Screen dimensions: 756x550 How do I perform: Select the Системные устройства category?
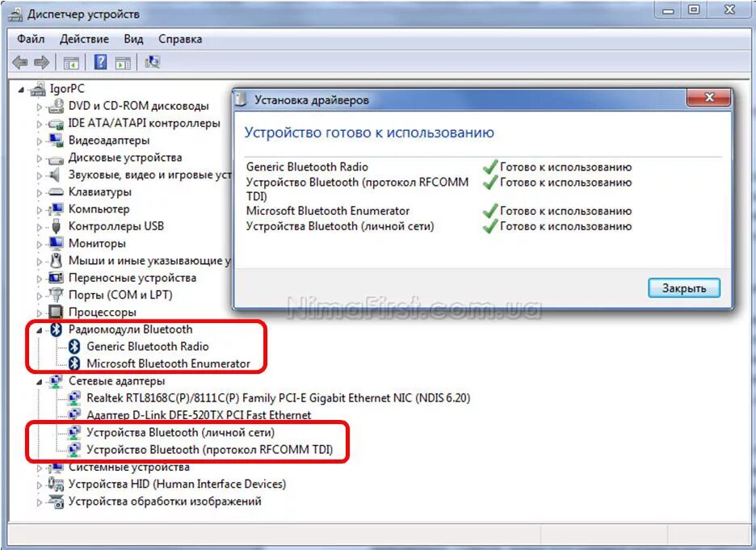tap(129, 467)
